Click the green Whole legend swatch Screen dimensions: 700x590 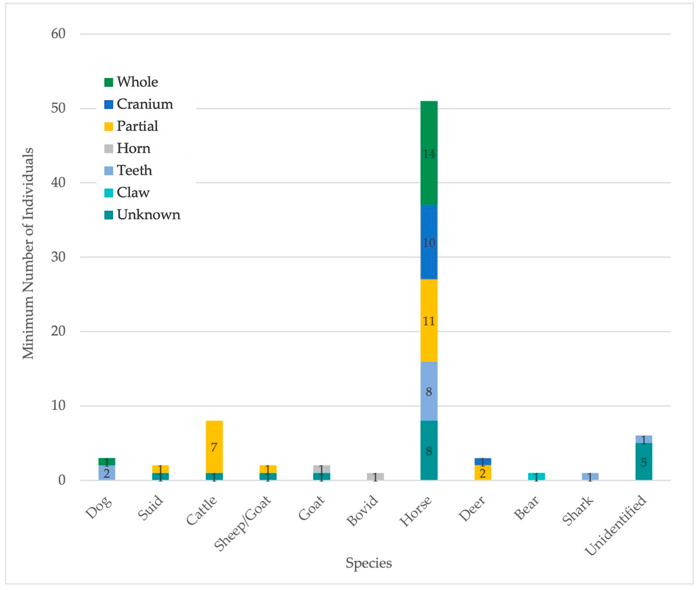109,82
